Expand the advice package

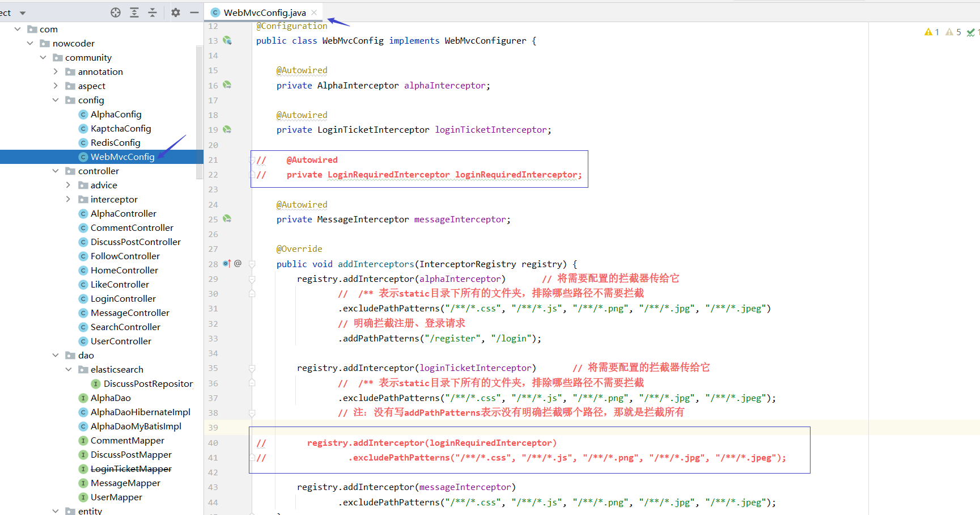pyautogui.click(x=69, y=185)
